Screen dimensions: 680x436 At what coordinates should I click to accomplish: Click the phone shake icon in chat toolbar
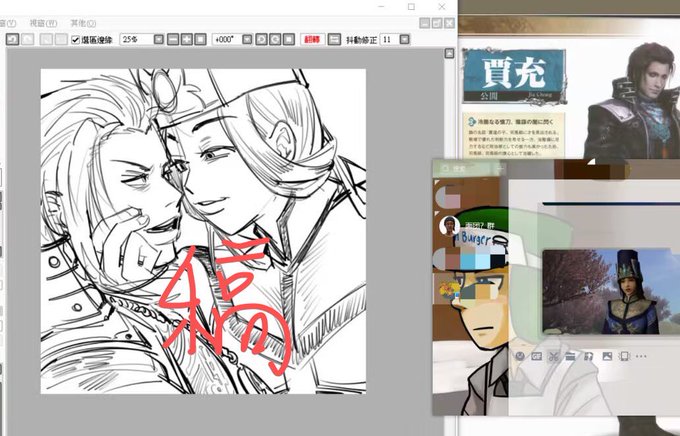click(624, 357)
